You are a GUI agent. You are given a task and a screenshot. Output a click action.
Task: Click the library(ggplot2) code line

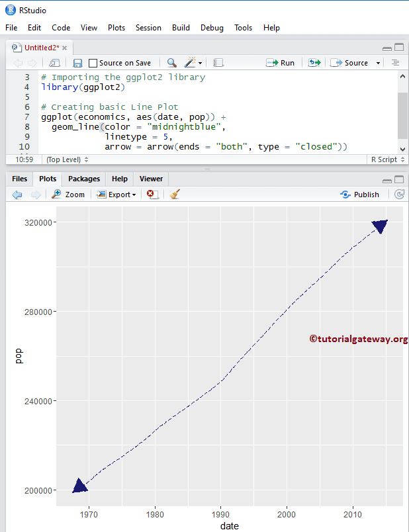[x=83, y=87]
